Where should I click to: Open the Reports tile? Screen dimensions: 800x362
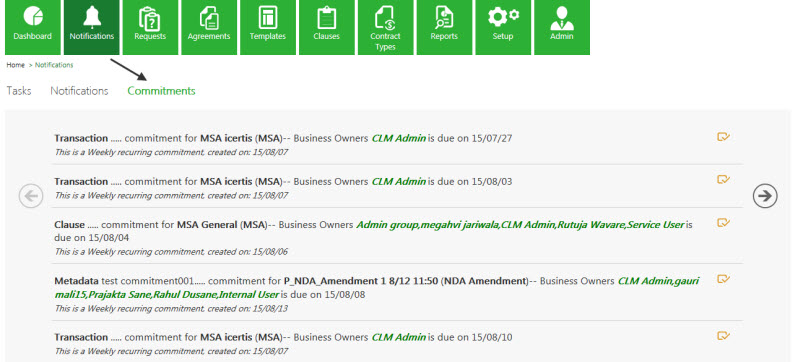pyautogui.click(x=444, y=27)
